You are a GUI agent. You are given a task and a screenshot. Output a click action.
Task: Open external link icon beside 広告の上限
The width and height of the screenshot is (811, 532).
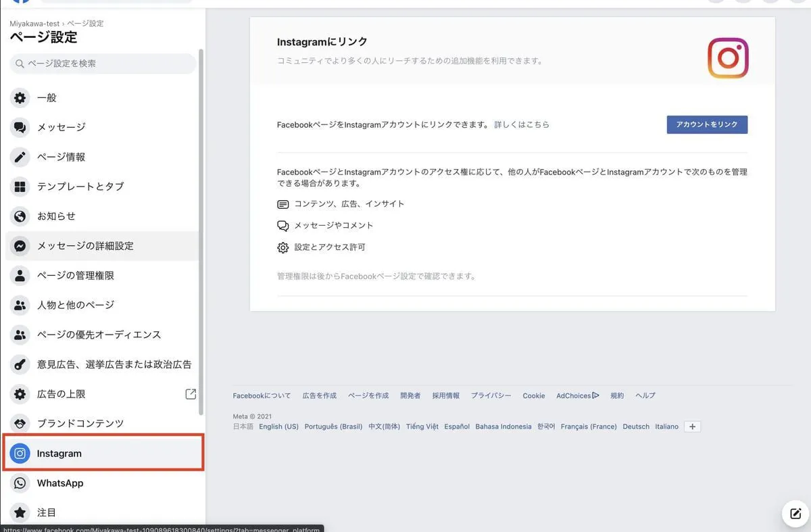191,393
